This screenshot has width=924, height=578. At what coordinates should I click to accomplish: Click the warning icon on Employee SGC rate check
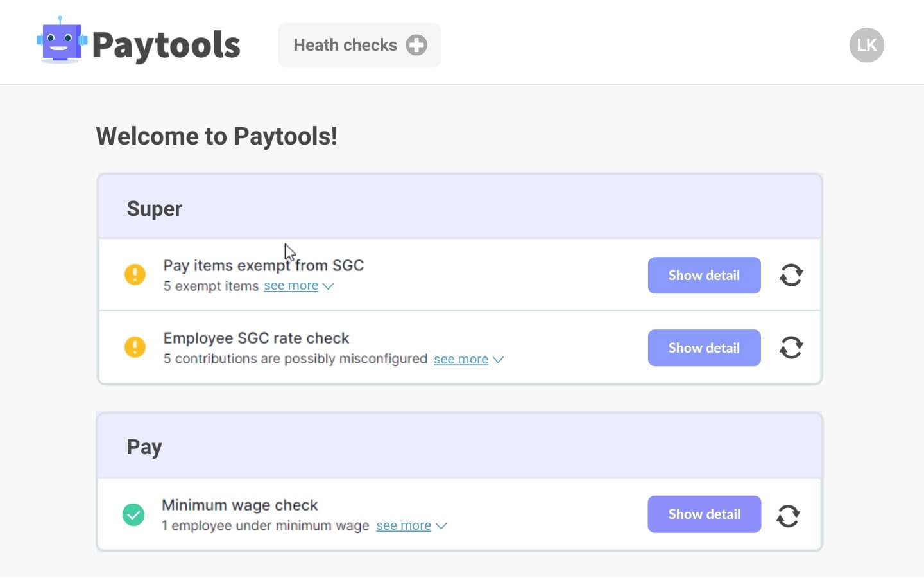(134, 347)
